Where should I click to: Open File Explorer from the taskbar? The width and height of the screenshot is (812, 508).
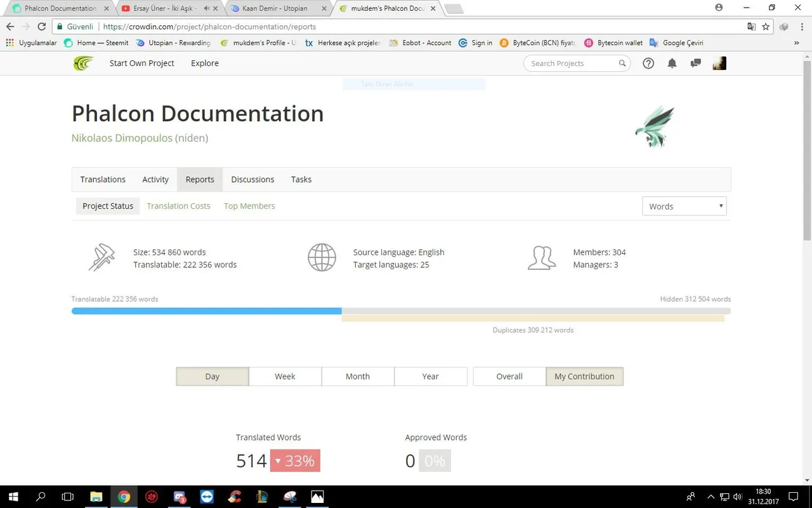click(96, 497)
